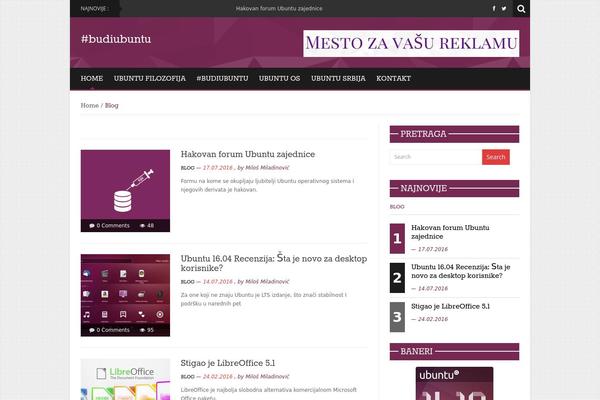Open the Twitter social icon
This screenshot has width=600, height=400.
504,8
